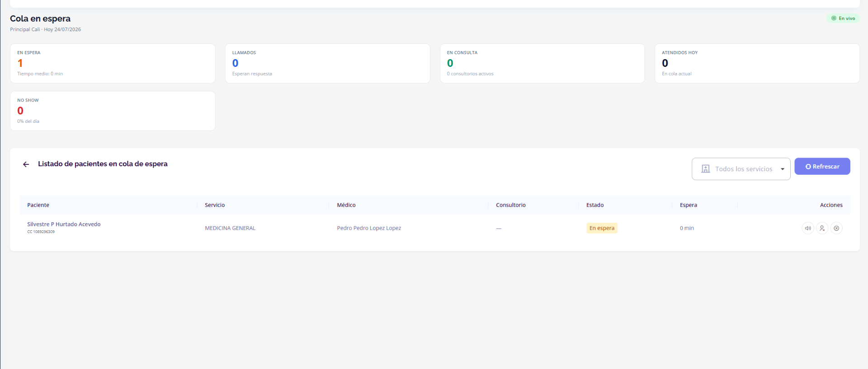Click the Estado column header
The height and width of the screenshot is (369, 868).
tap(595, 205)
